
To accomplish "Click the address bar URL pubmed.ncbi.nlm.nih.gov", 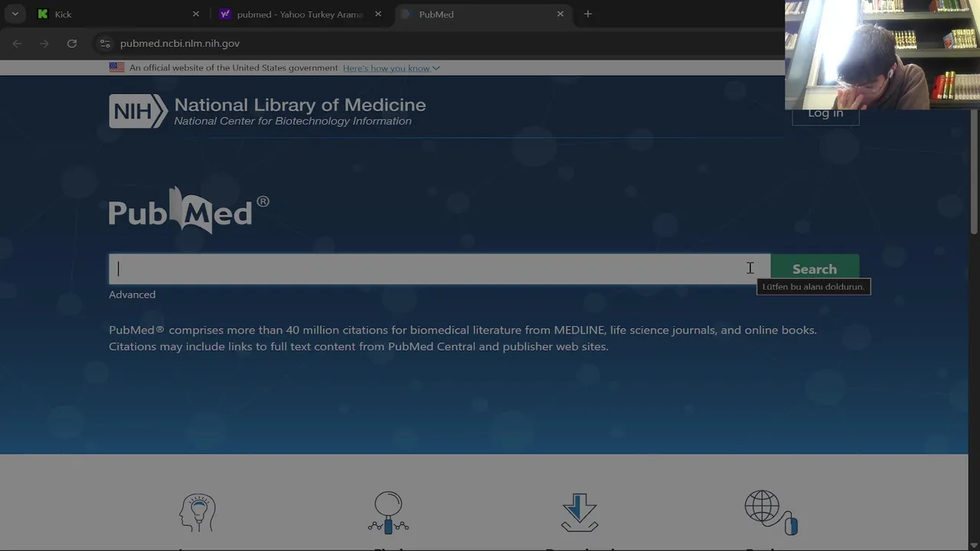I will [x=180, y=44].
